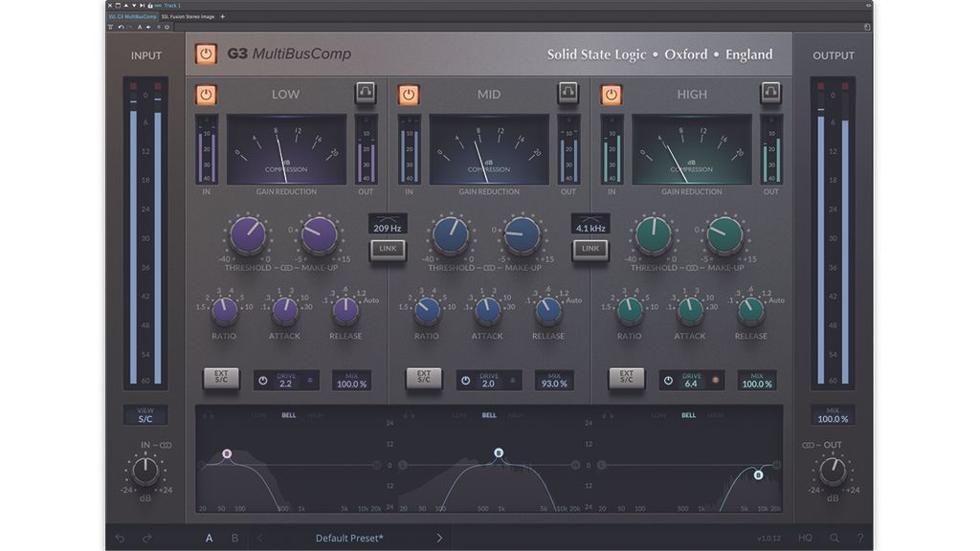The image size is (980, 551).
Task: Switch to the SSL Fusion Stereo Image tab
Action: [189, 16]
